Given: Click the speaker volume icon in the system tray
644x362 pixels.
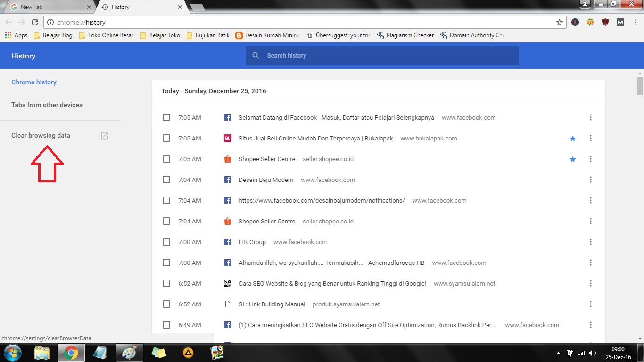Looking at the screenshot, I should [x=593, y=353].
